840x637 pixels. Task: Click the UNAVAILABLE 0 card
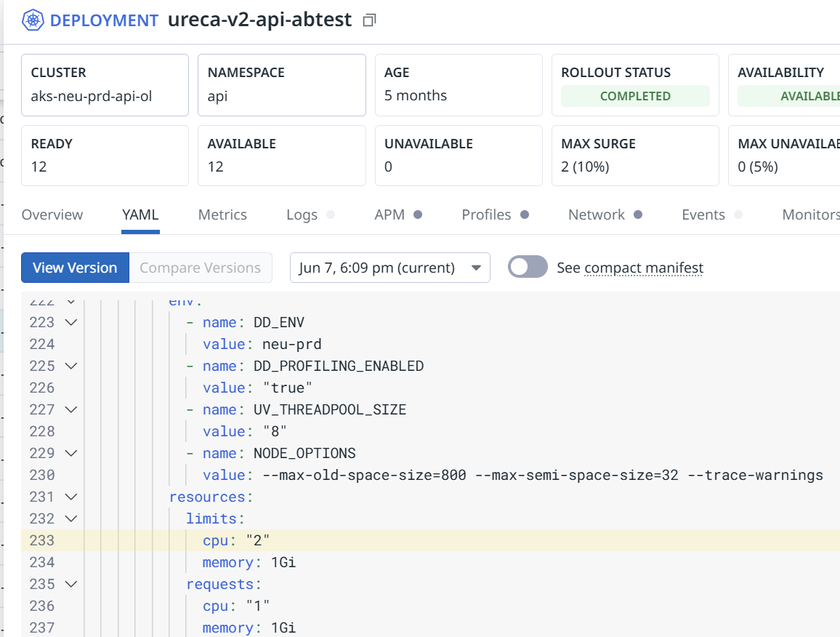click(x=459, y=156)
